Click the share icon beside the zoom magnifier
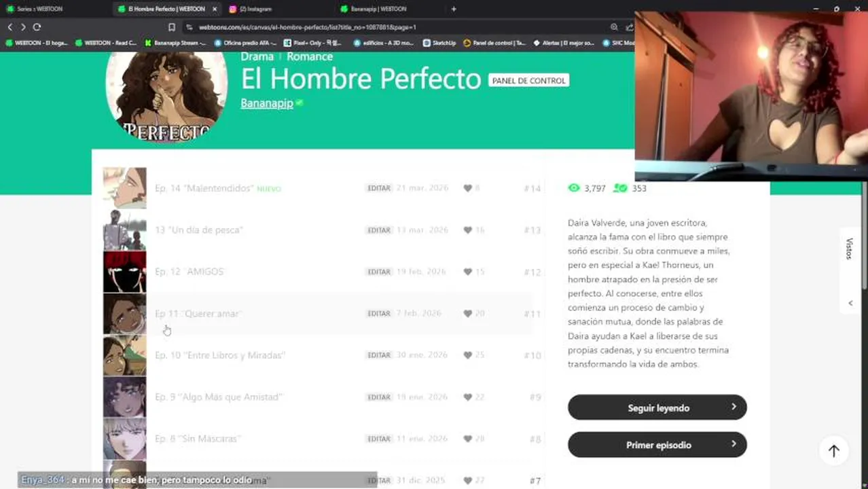 click(x=629, y=27)
